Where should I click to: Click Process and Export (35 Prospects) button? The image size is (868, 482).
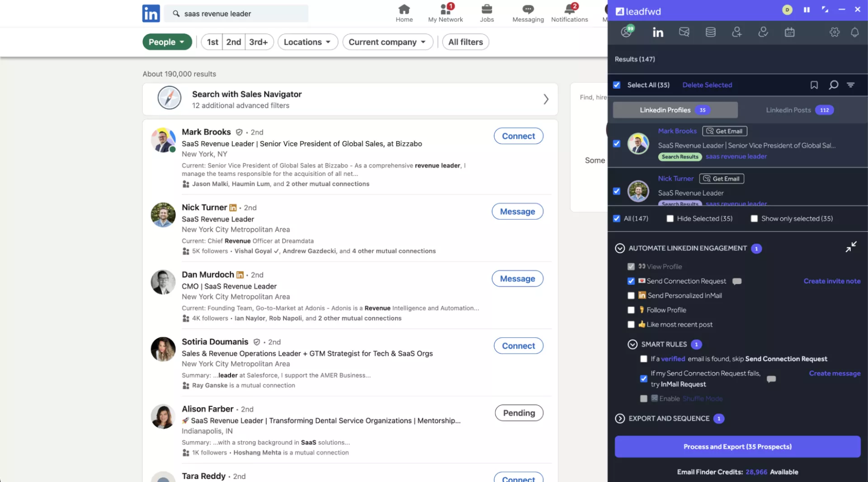[x=737, y=447]
